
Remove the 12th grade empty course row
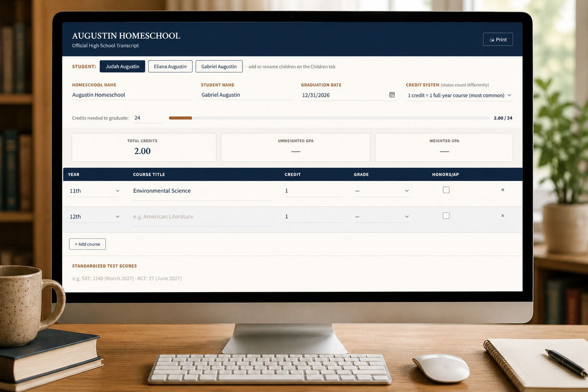(503, 216)
